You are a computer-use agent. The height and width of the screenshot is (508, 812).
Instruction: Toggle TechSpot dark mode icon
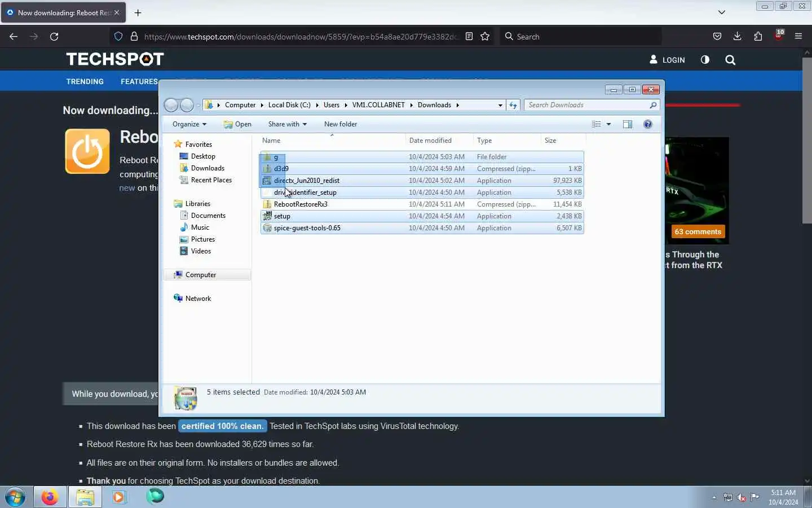pos(705,60)
